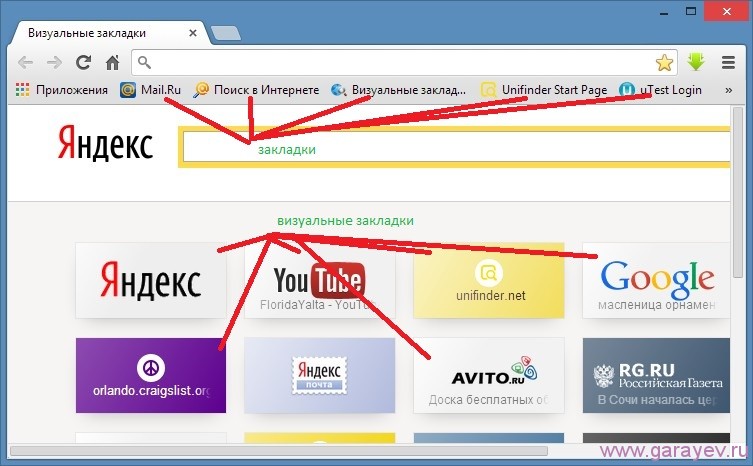The width and height of the screenshot is (753, 466).
Task: Close the Визуальные закладки tab
Action: 193,33
